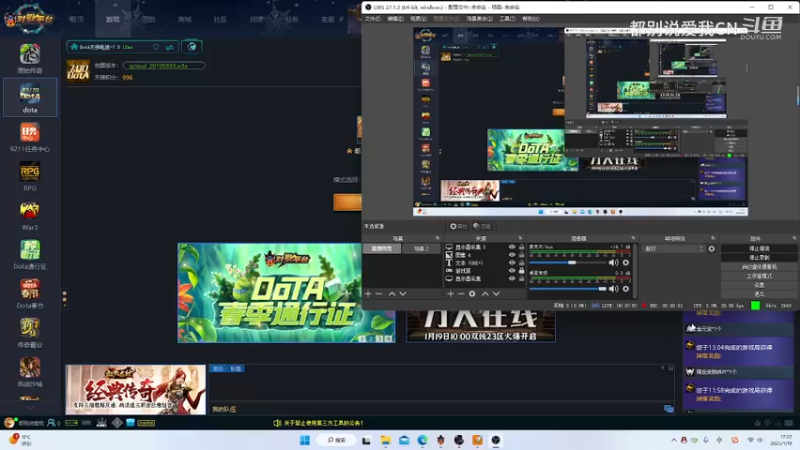
Task: Show hidden Windows tray icons chevron
Action: coord(673,440)
